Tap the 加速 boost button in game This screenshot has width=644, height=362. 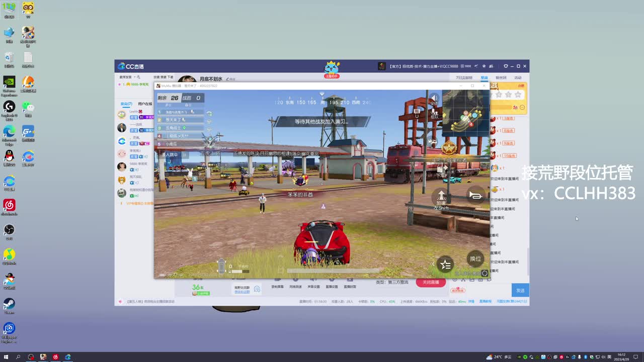(x=441, y=199)
